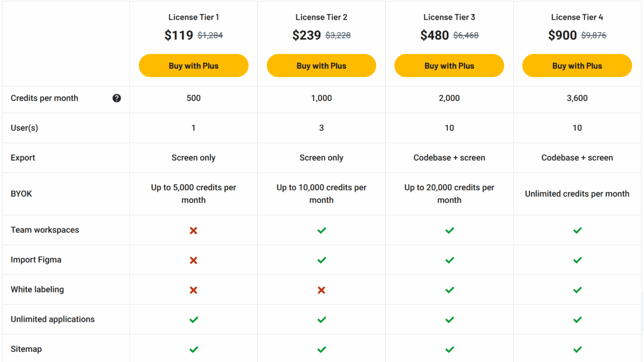Click the Tier 4 Unlimited credits per month cell
This screenshot has width=644, height=362.
(x=577, y=194)
